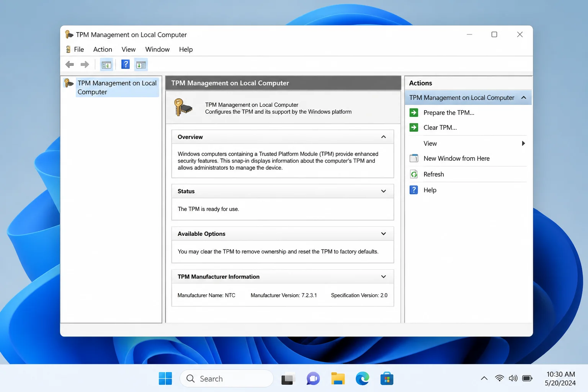
Task: Open Task View from the taskbar
Action: (x=289, y=379)
